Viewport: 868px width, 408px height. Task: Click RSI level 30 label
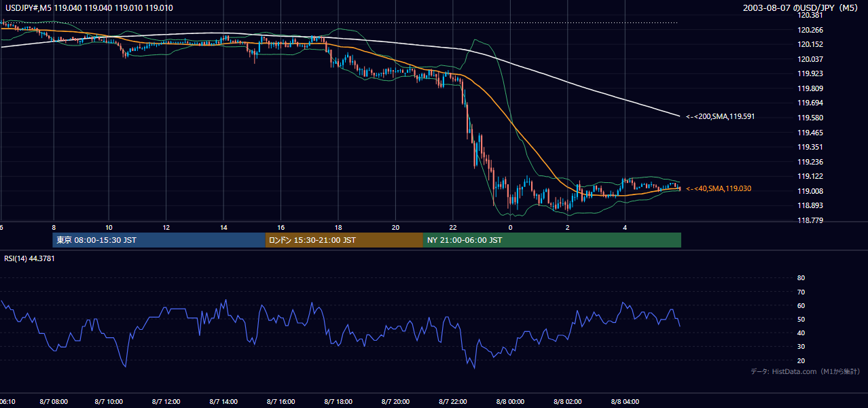801,347
